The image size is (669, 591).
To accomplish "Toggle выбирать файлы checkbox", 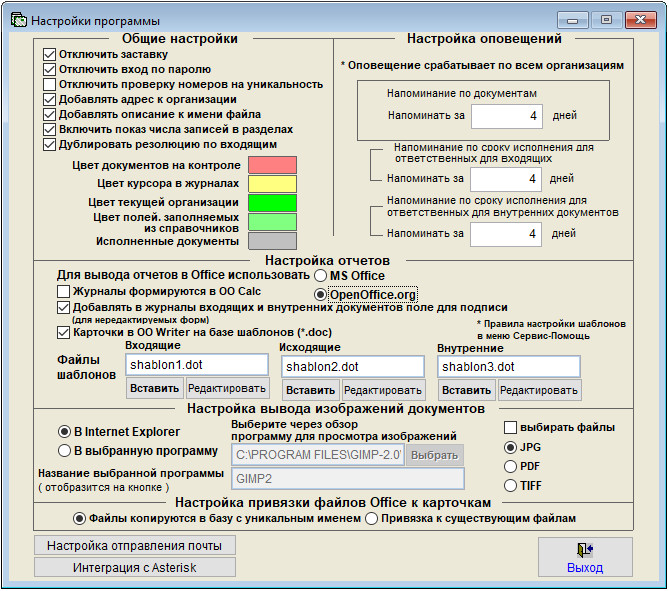I will coord(510,428).
